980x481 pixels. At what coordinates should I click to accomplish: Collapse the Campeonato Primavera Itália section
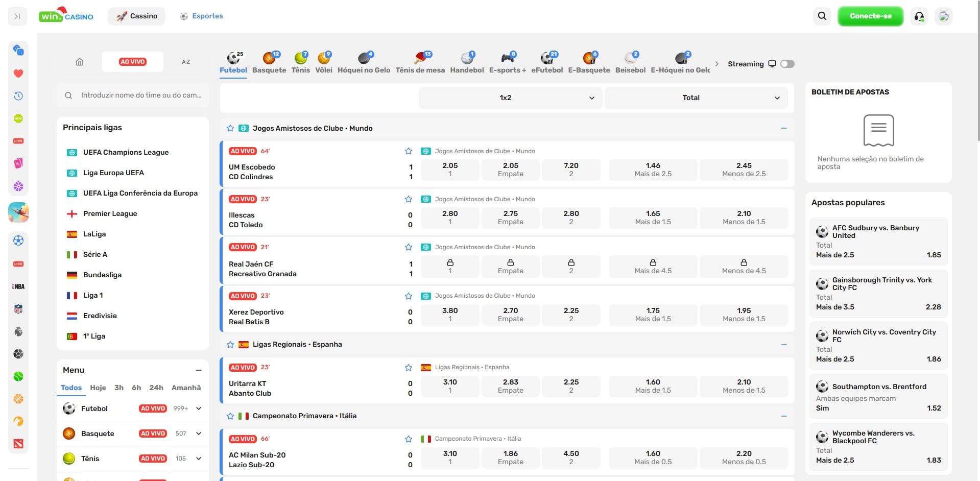click(x=783, y=416)
